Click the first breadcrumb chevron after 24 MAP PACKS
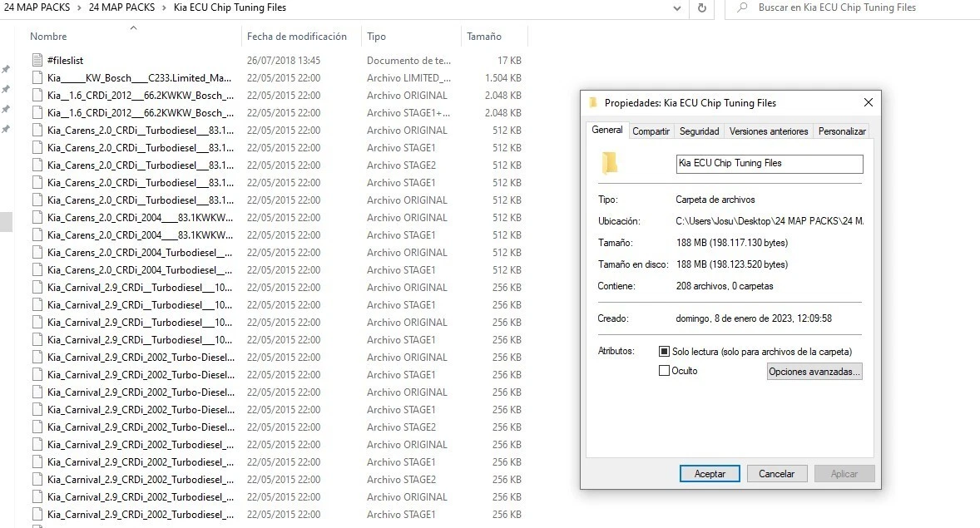 [x=79, y=8]
